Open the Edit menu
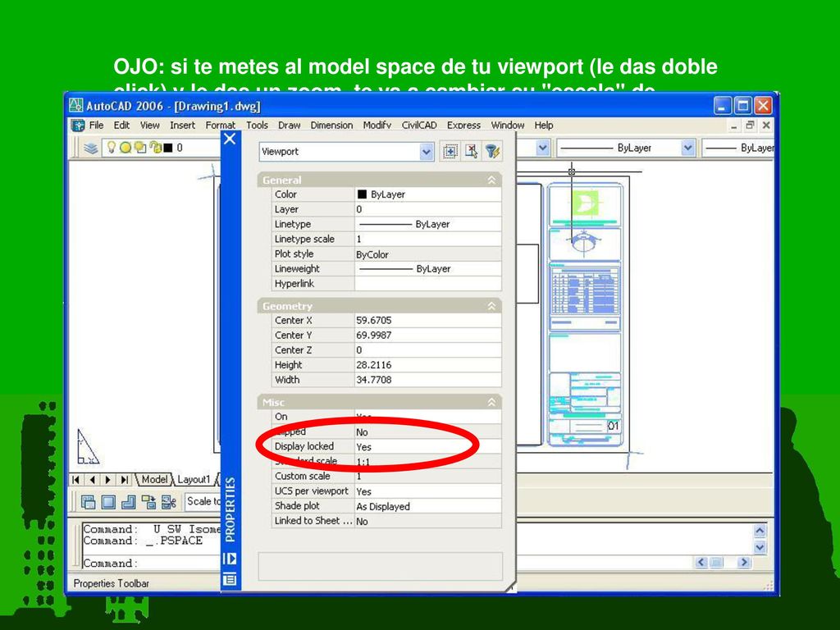Image resolution: width=840 pixels, height=630 pixels. (x=121, y=126)
